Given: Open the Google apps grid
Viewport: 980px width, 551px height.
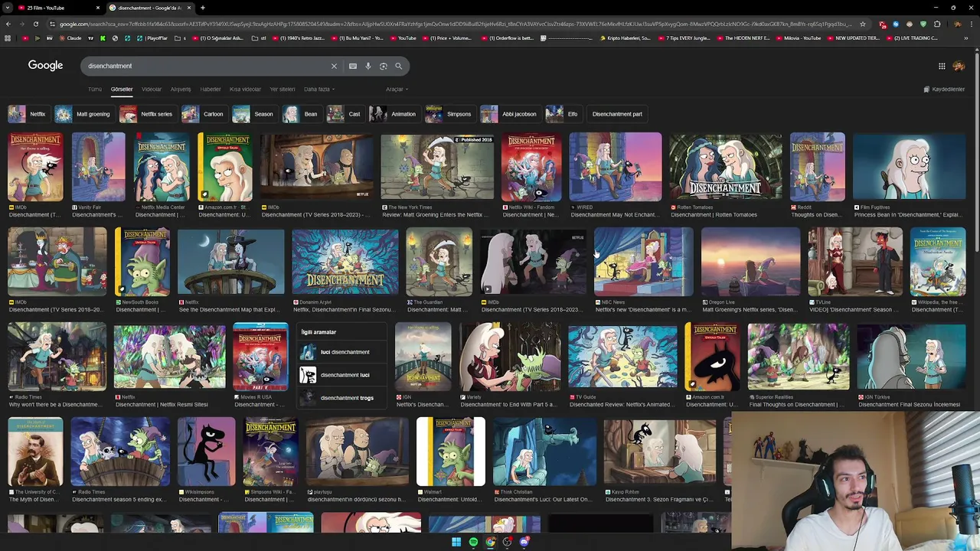Looking at the screenshot, I should pos(942,66).
